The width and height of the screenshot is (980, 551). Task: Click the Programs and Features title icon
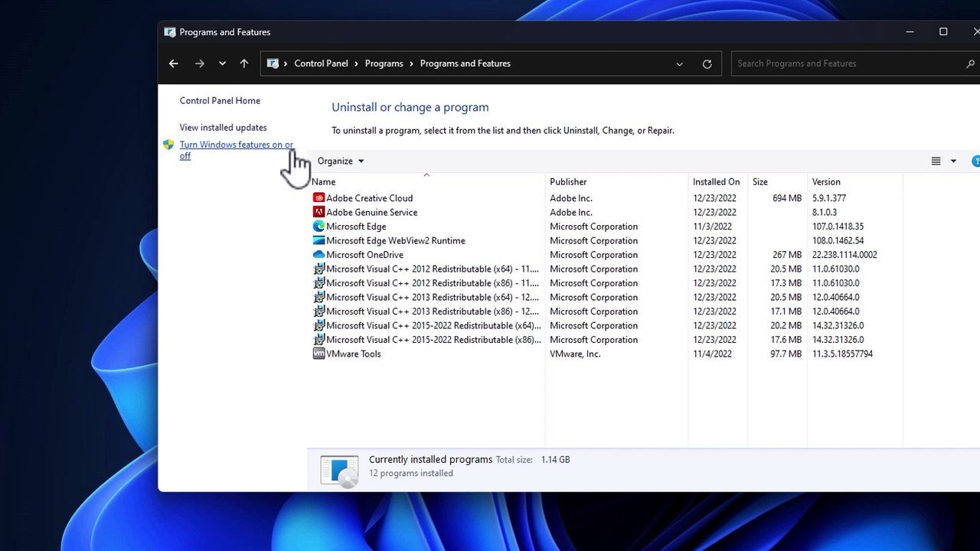169,32
